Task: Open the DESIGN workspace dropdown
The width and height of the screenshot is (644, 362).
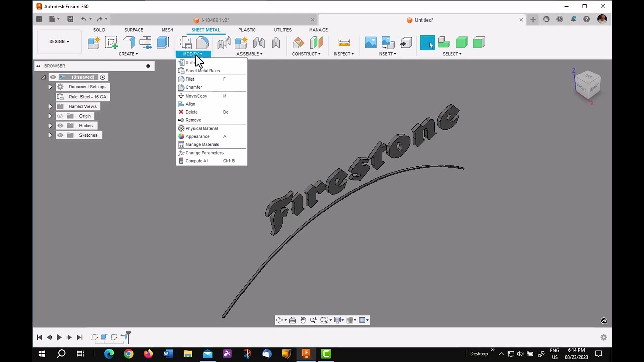Action: (59, 42)
